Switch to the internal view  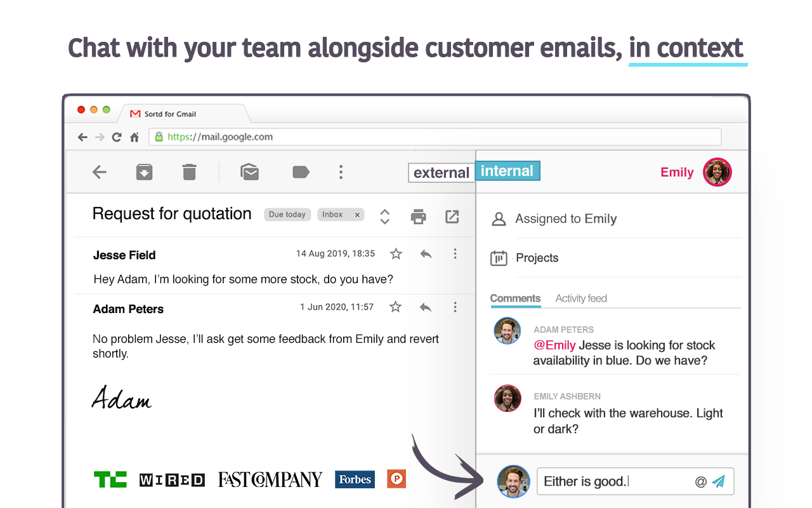507,171
